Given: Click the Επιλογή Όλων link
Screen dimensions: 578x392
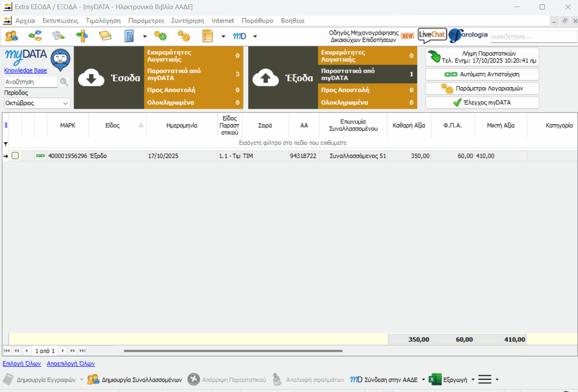Looking at the screenshot, I should coord(22,364).
